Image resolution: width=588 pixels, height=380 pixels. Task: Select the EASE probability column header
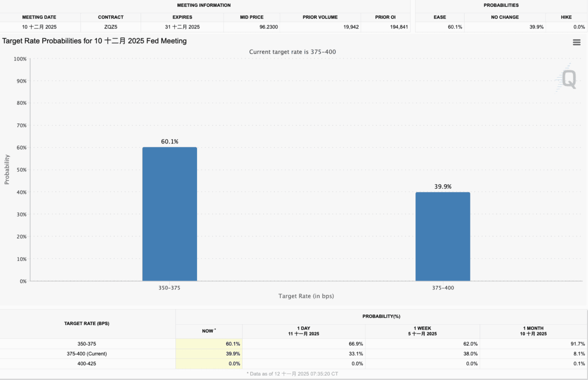pos(440,17)
